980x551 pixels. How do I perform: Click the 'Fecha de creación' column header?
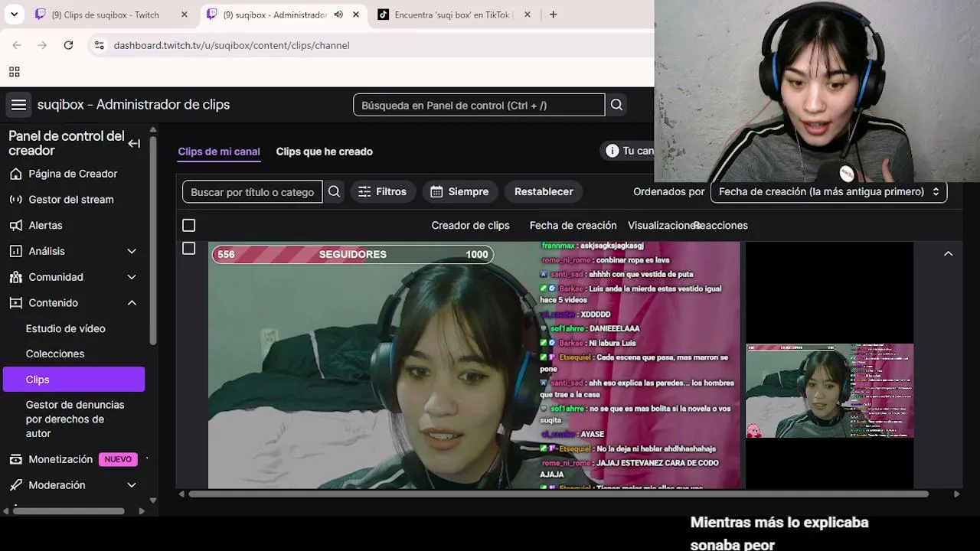coord(573,226)
